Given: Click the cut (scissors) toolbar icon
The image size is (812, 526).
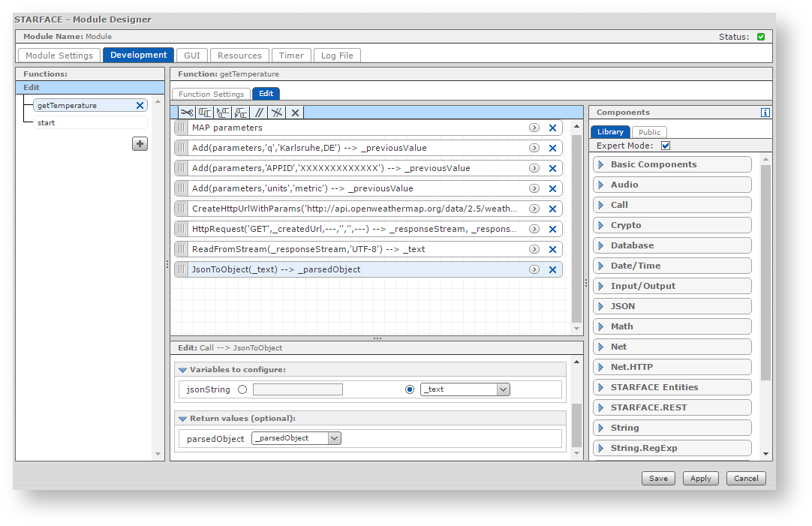Looking at the screenshot, I should click(x=187, y=113).
